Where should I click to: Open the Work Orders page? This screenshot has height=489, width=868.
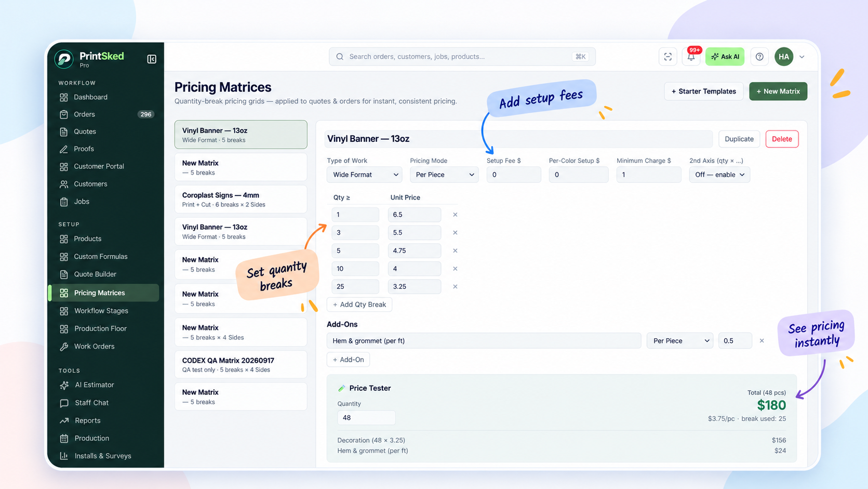tap(104, 347)
